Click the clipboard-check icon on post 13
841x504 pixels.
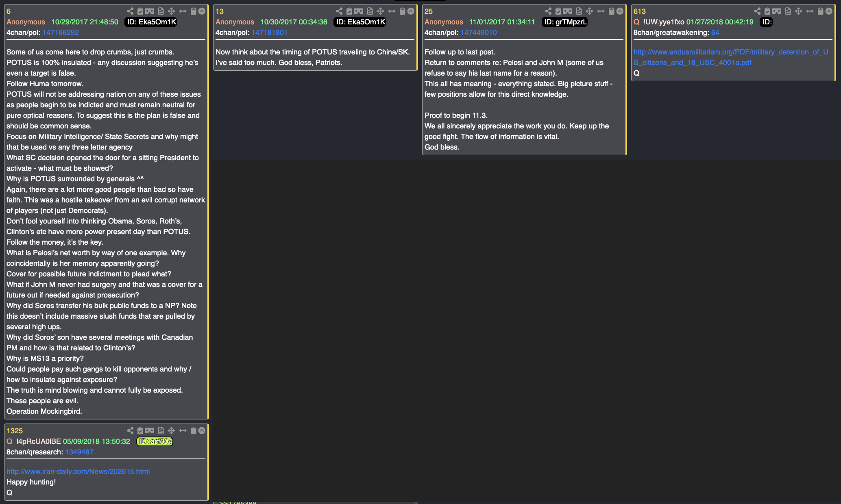coord(349,11)
